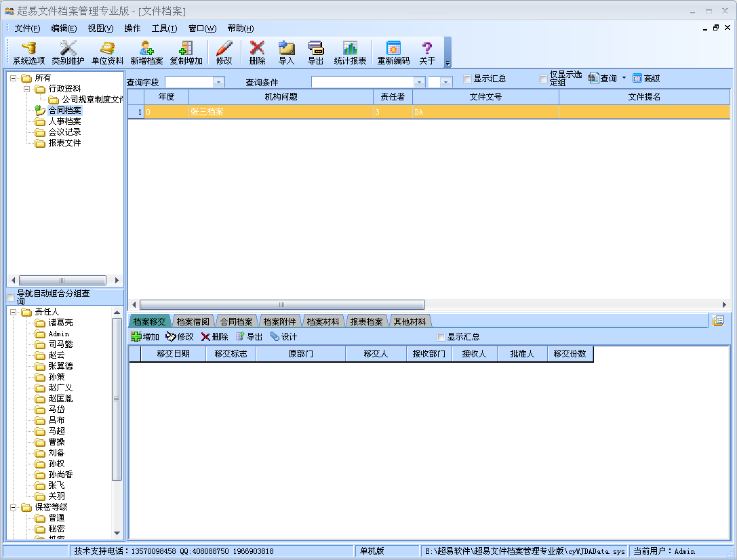The width and height of the screenshot is (737, 560).
Task: Open 工具 menu
Action: click(x=164, y=28)
